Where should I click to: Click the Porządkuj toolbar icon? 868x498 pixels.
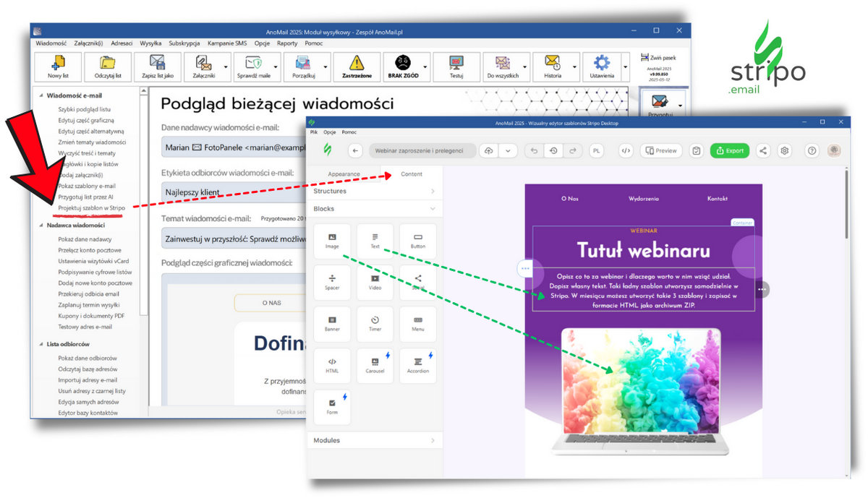(x=304, y=67)
